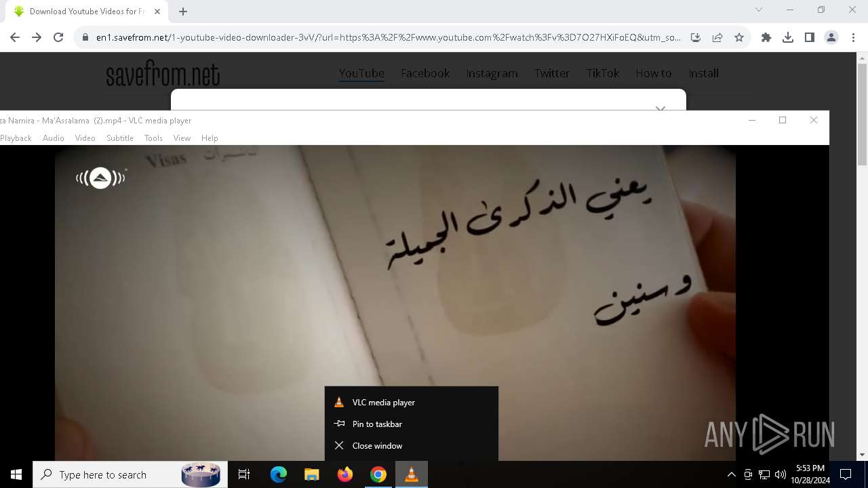This screenshot has height=488, width=868.
Task: Open VLC Audio menu
Action: tap(54, 138)
